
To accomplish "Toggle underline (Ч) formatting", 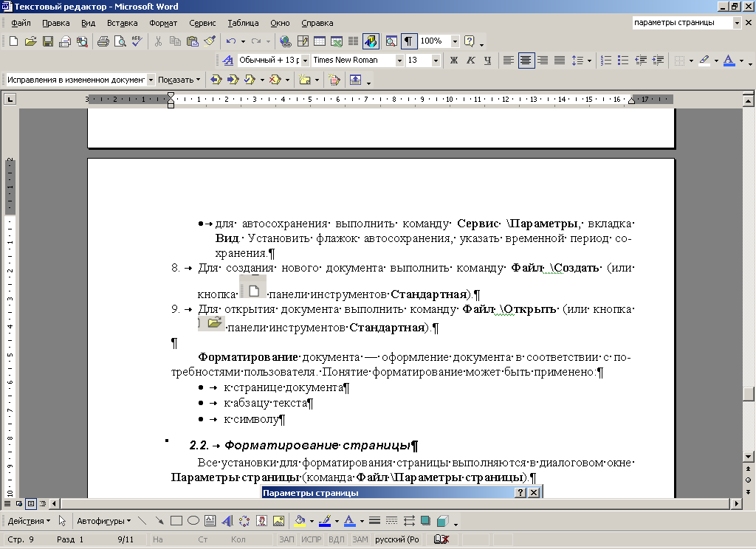I will click(x=487, y=61).
